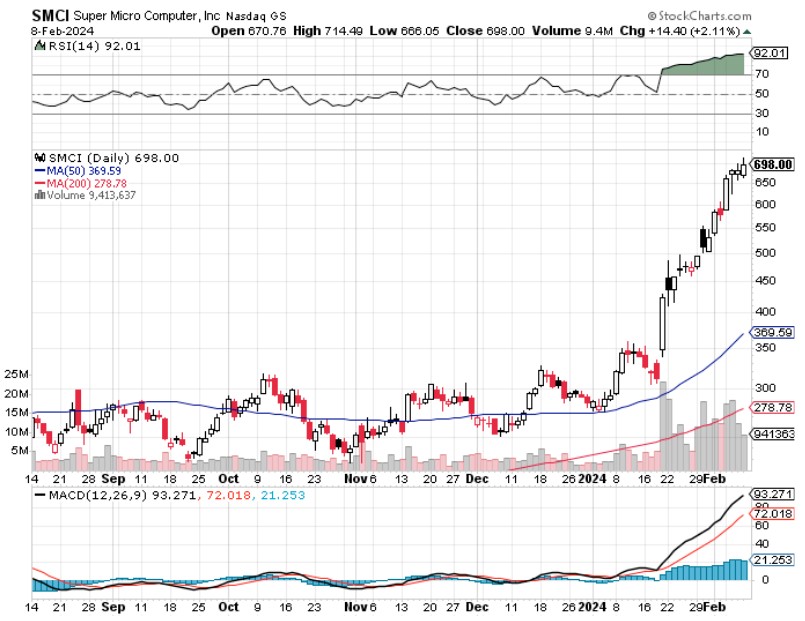Click the 72.018 signal tag on right axis

click(x=773, y=514)
